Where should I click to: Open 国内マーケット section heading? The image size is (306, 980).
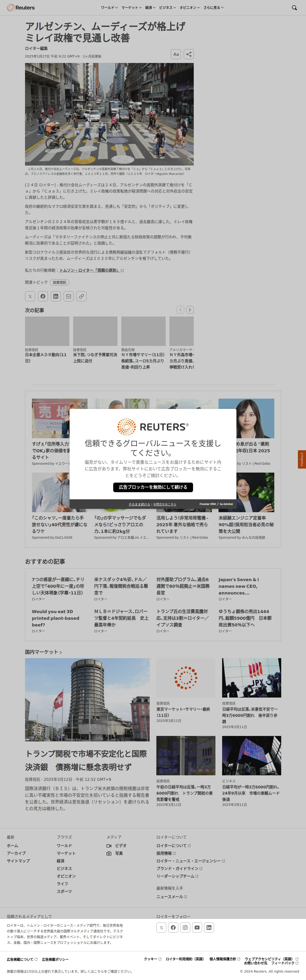point(43,652)
